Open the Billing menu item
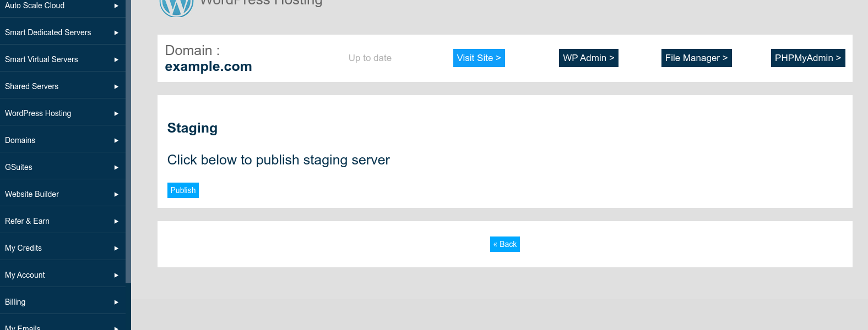Viewport: 868px width, 330px height. (15, 302)
